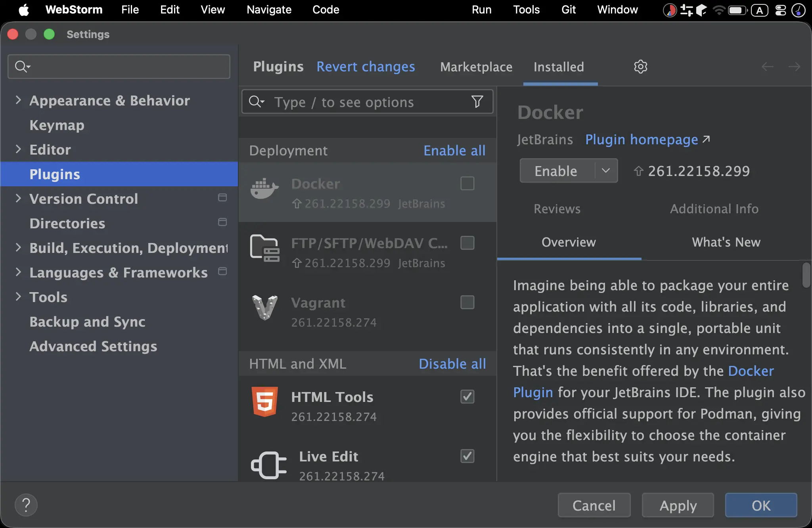Click the plugins search magnifier icon
Screen dimensions: 812x528
click(256, 102)
